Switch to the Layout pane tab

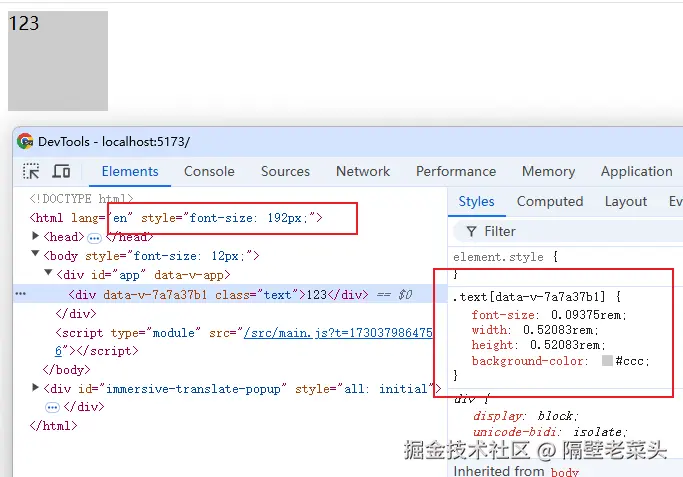[626, 201]
